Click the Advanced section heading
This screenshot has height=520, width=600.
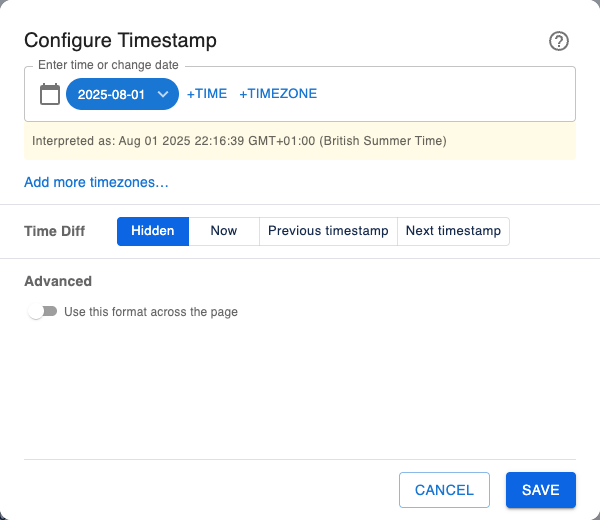coord(58,281)
